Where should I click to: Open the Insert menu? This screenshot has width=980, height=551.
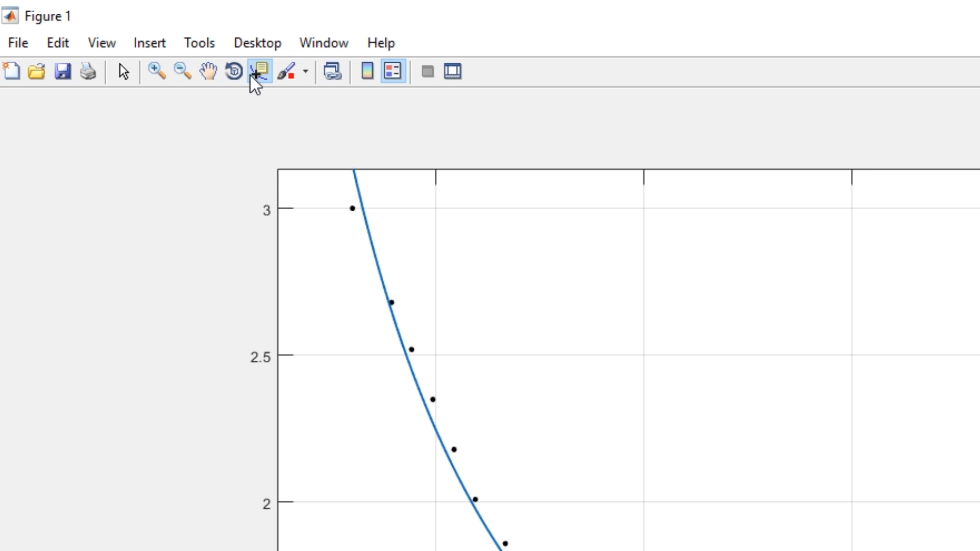coord(150,43)
